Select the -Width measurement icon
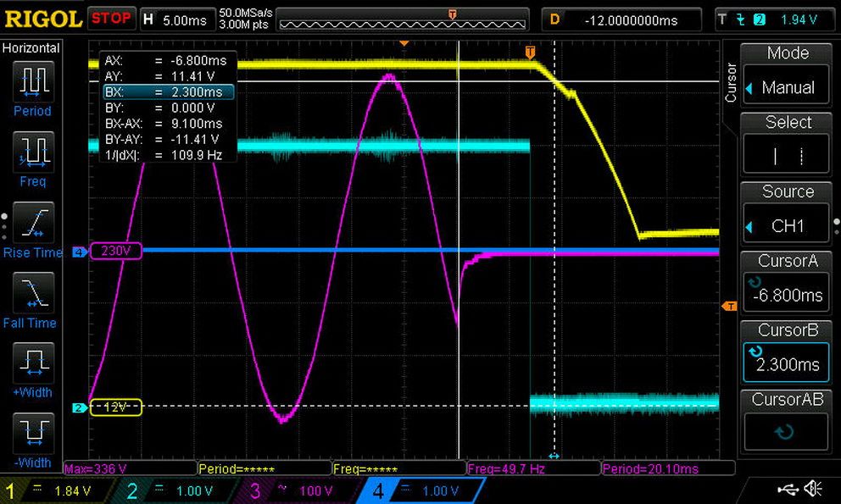 point(33,433)
